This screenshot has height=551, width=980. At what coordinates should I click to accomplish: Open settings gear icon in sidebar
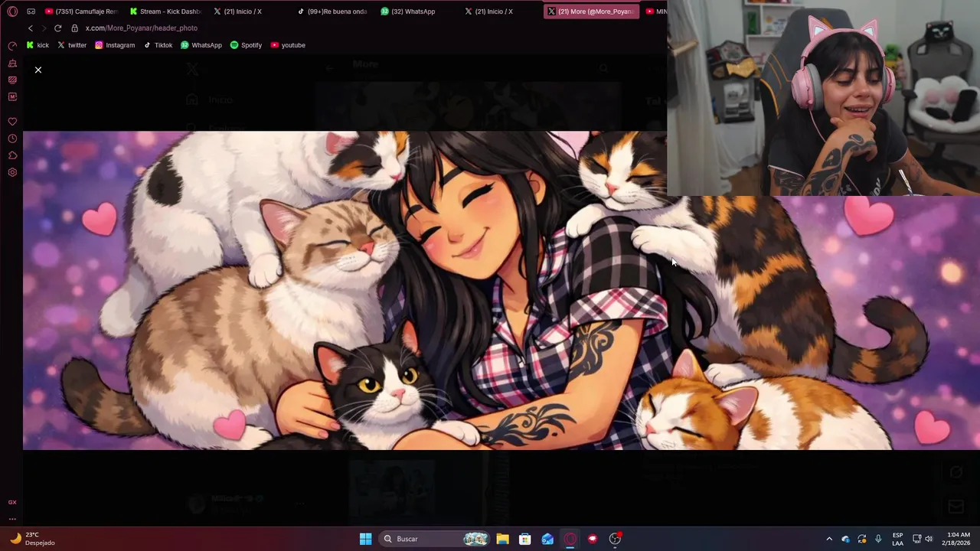point(12,172)
